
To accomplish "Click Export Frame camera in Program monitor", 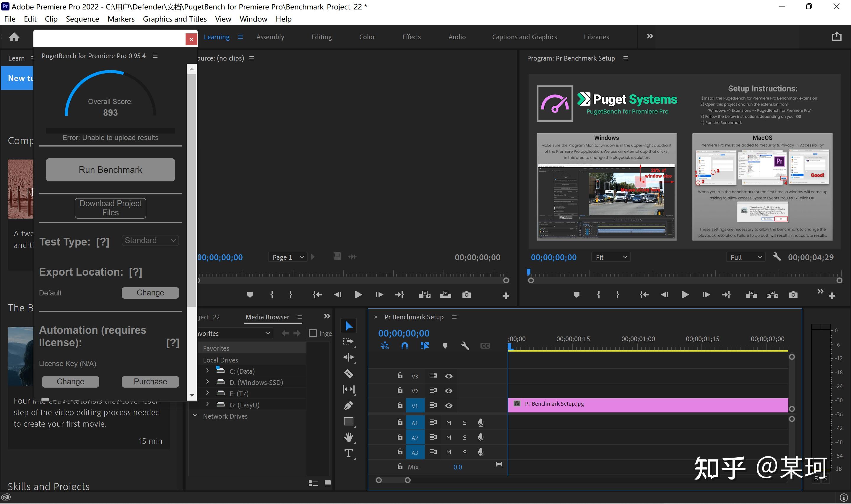I will 793,295.
